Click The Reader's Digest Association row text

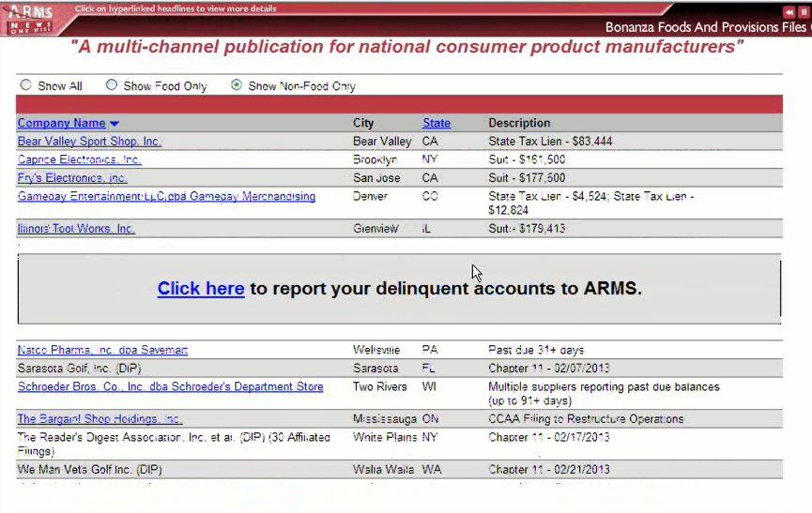click(174, 444)
